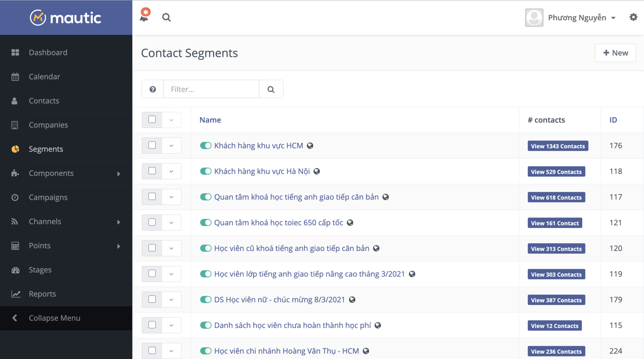Open the bulk actions dropdown in header

[x=171, y=120]
